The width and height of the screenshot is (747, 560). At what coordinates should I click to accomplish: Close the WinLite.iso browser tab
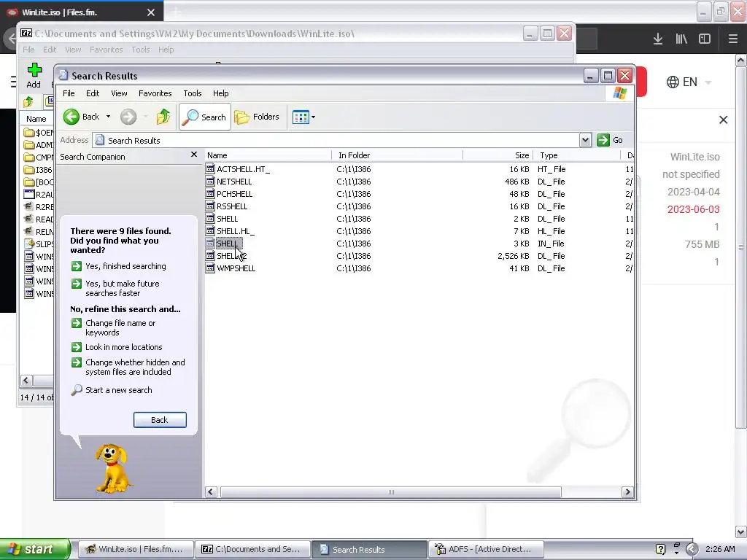tap(151, 12)
